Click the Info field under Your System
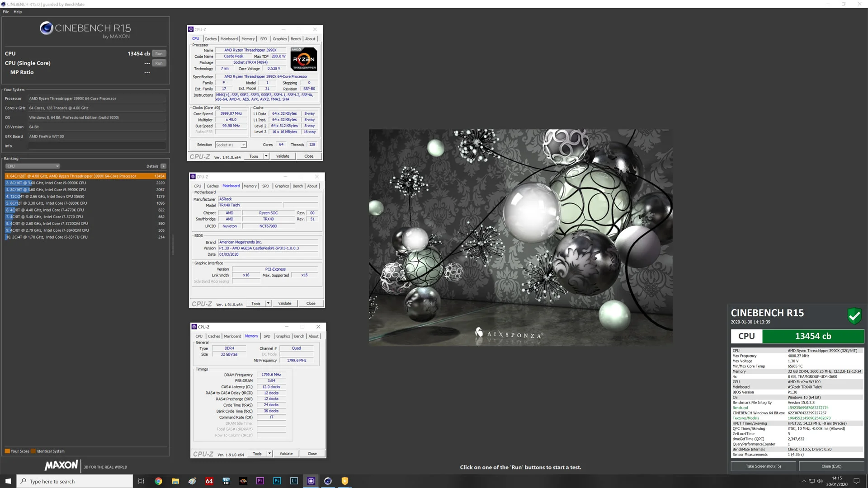Image resolution: width=868 pixels, height=488 pixels. pyautogui.click(x=96, y=146)
